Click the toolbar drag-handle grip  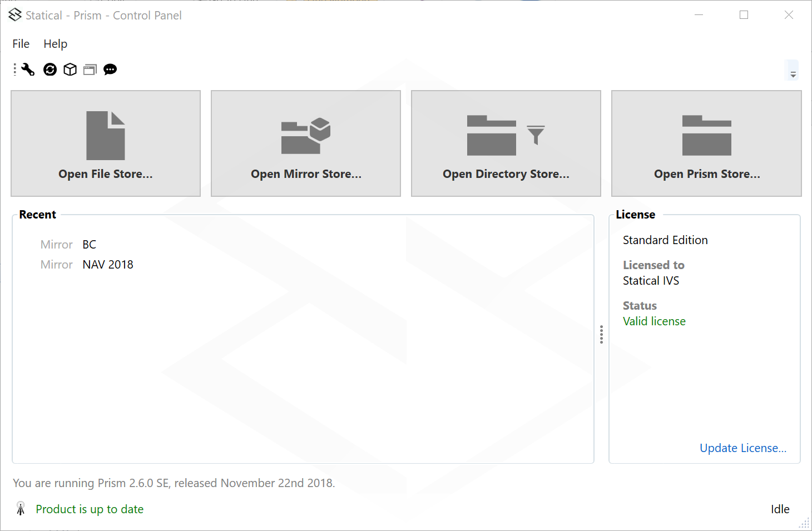coord(15,70)
